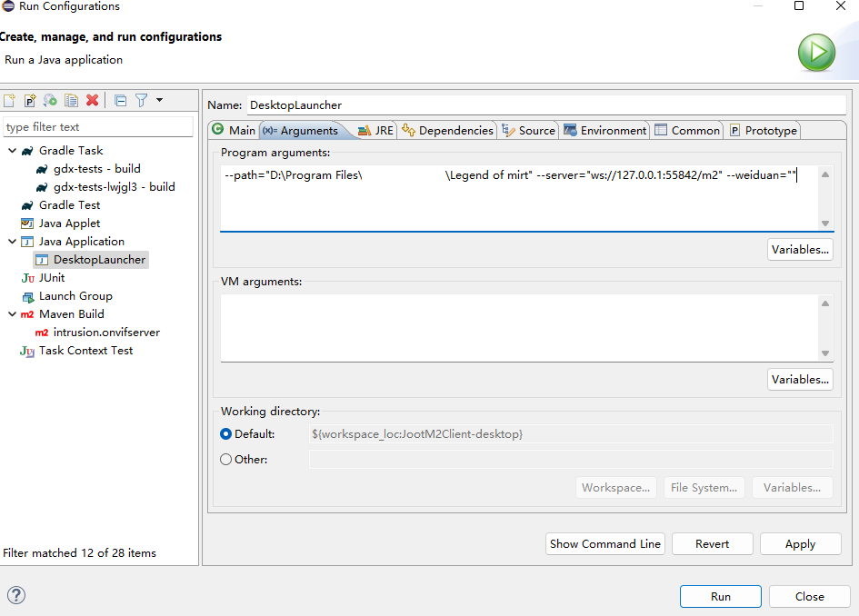Collapse all configurations in the tree

click(120, 100)
